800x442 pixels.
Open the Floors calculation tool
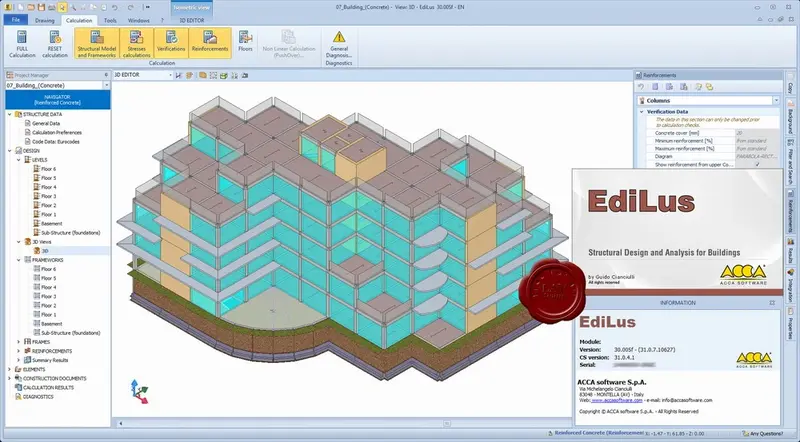[x=245, y=41]
